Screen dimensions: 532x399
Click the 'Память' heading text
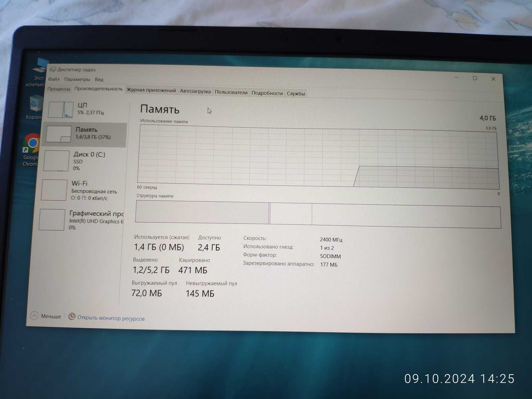tap(160, 109)
